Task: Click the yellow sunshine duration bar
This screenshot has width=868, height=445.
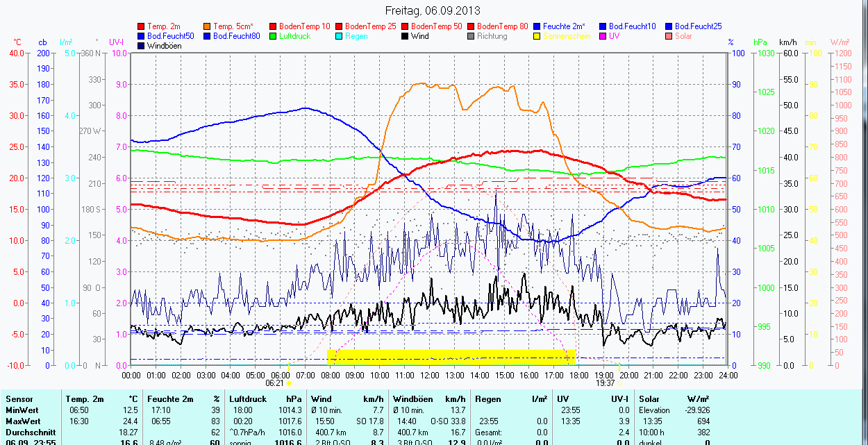Action: (x=451, y=357)
